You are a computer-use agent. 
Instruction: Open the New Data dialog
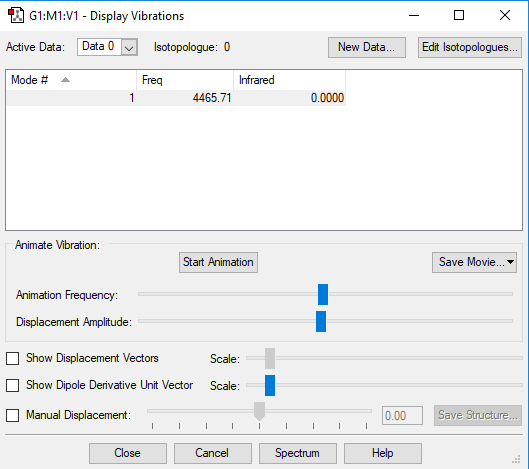(367, 47)
